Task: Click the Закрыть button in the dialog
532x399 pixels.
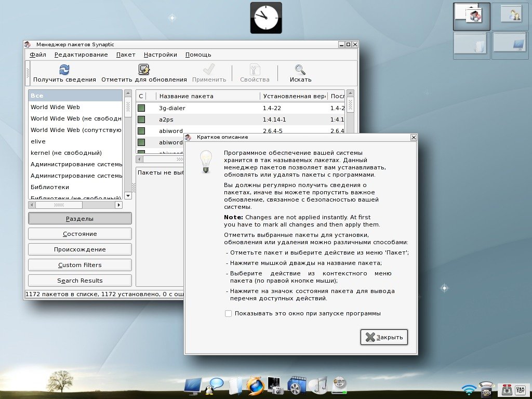Action: tap(384, 337)
